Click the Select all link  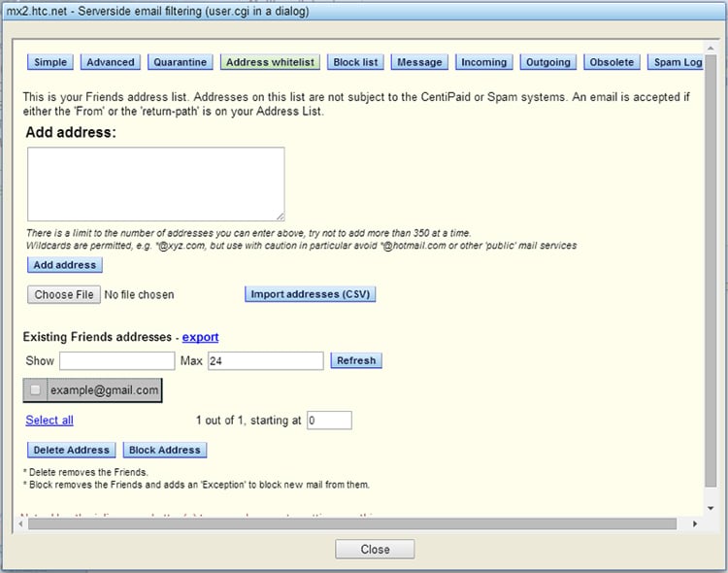pos(50,421)
